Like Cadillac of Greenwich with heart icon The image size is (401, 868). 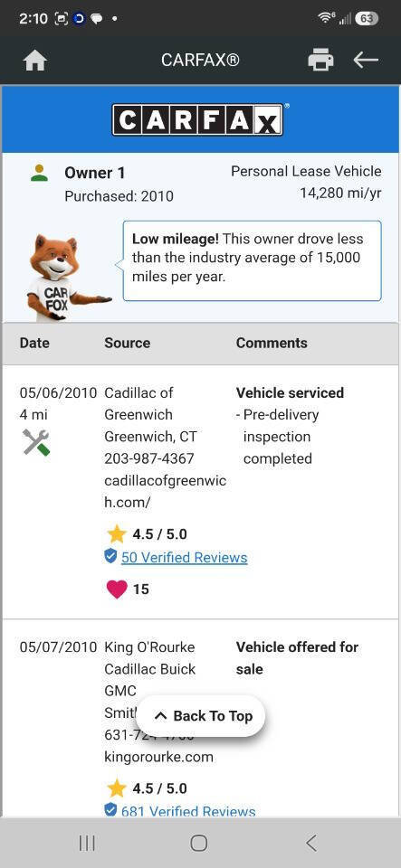116,589
